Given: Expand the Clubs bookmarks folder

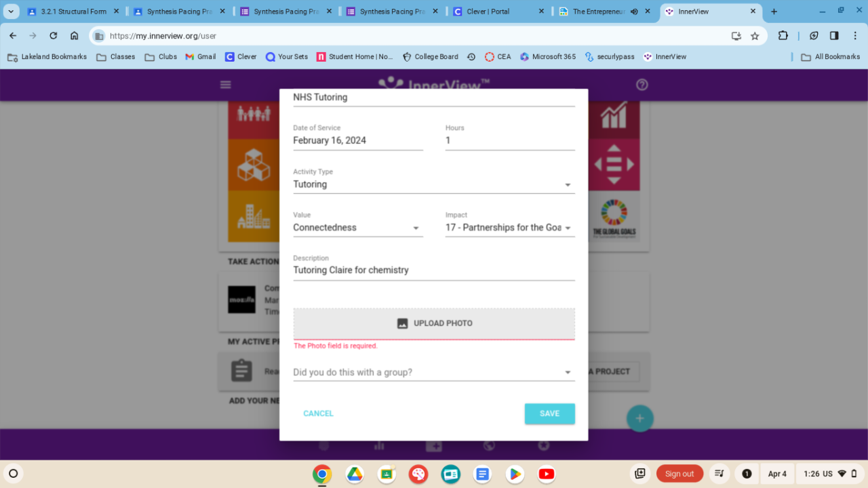Looking at the screenshot, I should pyautogui.click(x=161, y=57).
